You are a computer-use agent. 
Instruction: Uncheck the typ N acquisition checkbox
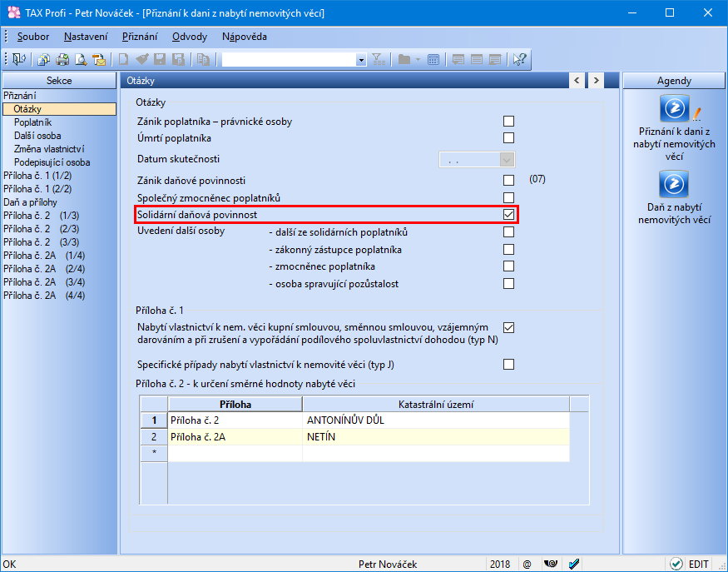click(x=509, y=327)
